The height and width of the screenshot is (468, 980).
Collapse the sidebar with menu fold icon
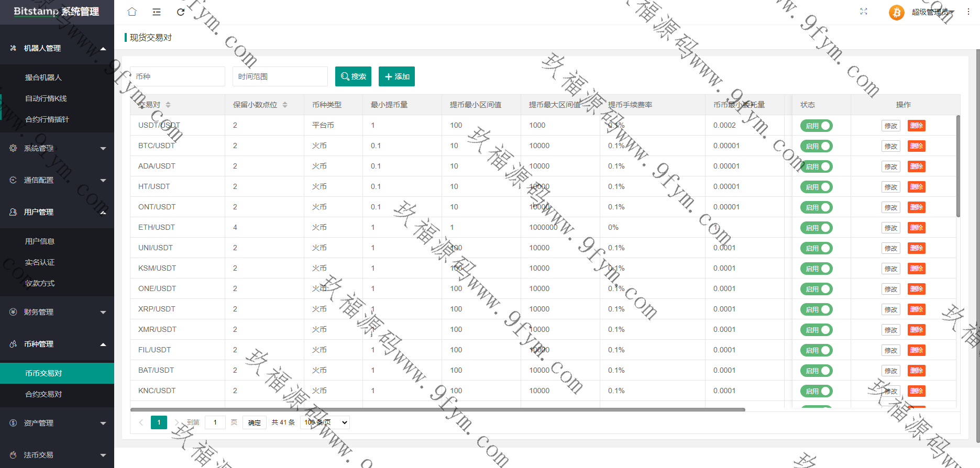pyautogui.click(x=157, y=12)
